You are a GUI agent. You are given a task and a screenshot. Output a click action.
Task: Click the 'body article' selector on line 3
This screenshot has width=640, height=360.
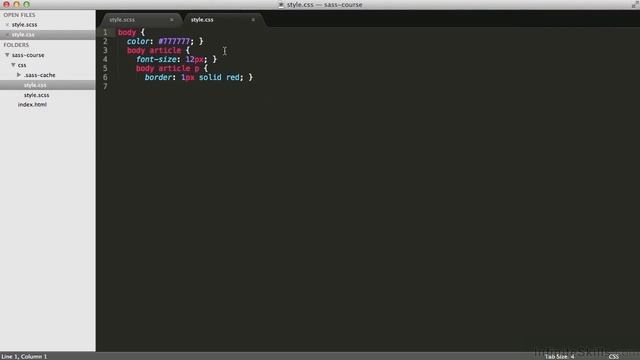pyautogui.click(x=154, y=50)
